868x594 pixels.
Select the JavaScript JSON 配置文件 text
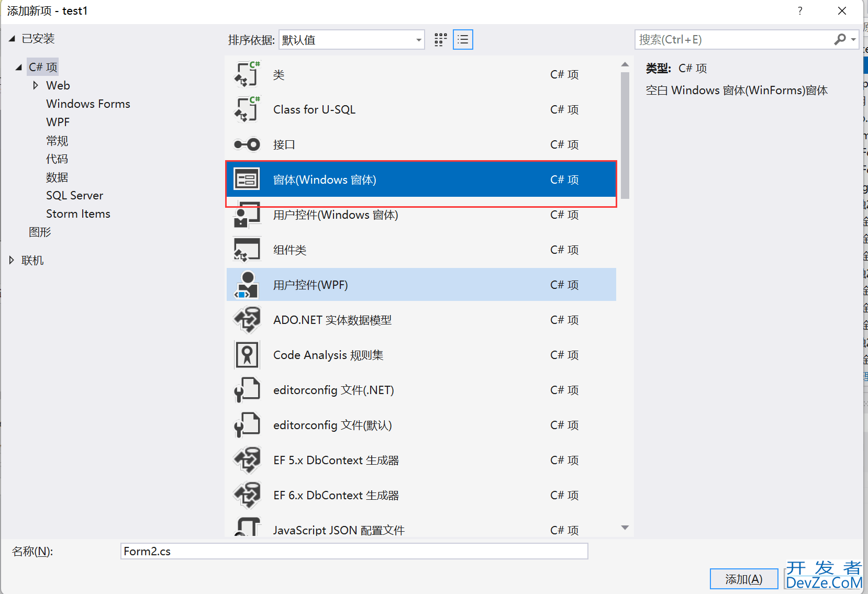pos(339,530)
